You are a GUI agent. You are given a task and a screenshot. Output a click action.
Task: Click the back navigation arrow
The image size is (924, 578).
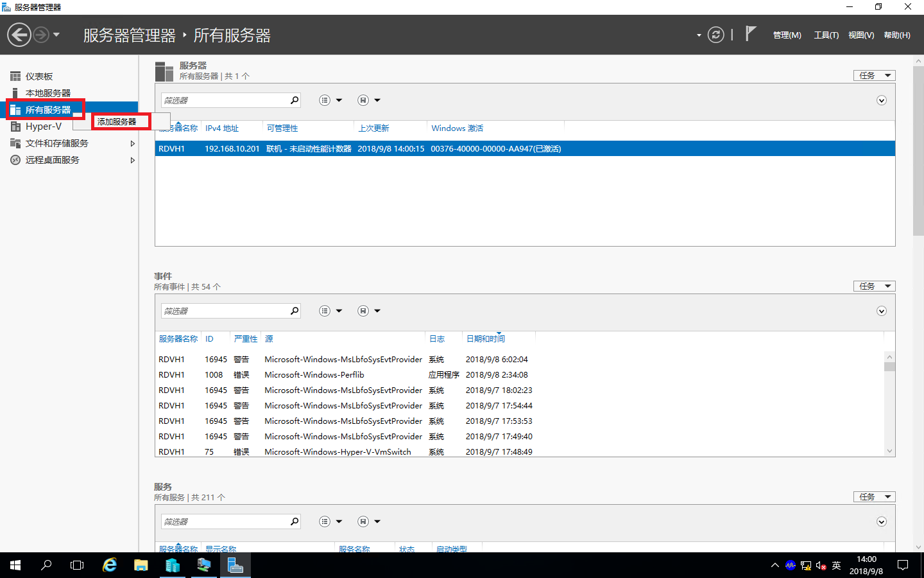click(x=19, y=35)
